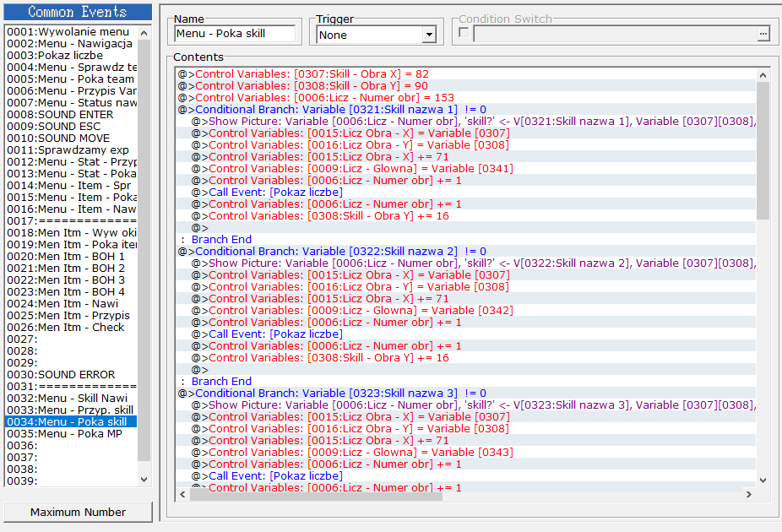Select Show Picture line using V[0322:Skill nazwa 2]
782x532 pixels.
[x=466, y=263]
